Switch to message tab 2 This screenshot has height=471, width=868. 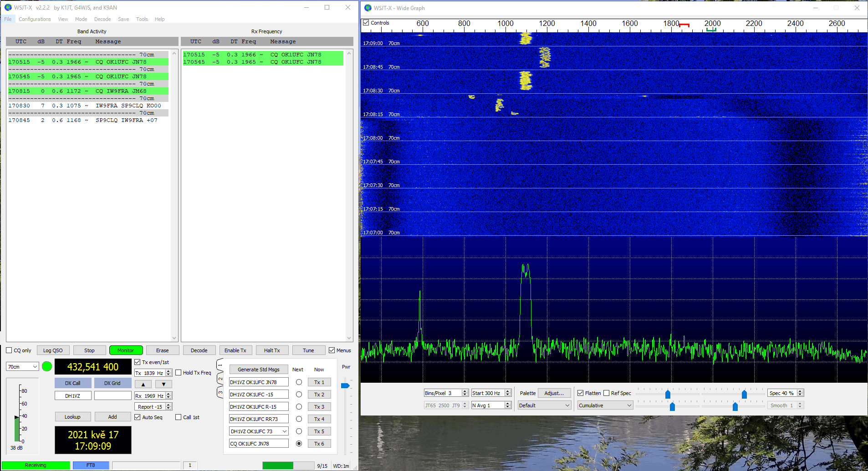pos(220,379)
